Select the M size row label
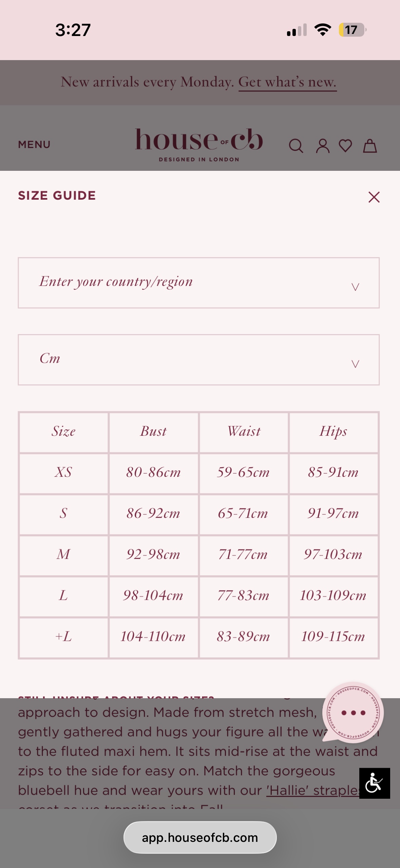The width and height of the screenshot is (400, 868). click(63, 555)
